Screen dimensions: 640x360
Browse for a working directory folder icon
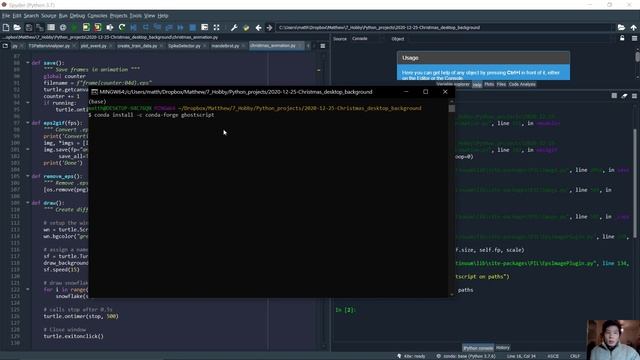(x=621, y=27)
